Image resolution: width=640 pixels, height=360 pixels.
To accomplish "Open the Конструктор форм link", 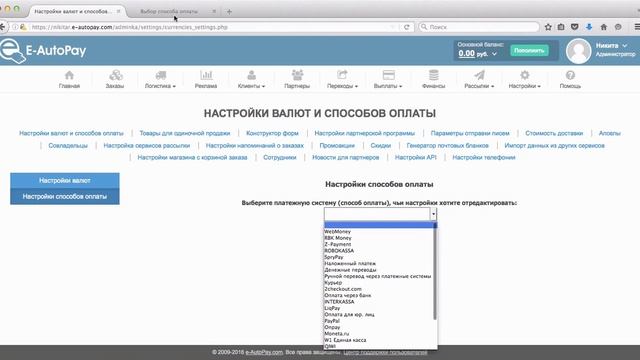I will tap(272, 133).
